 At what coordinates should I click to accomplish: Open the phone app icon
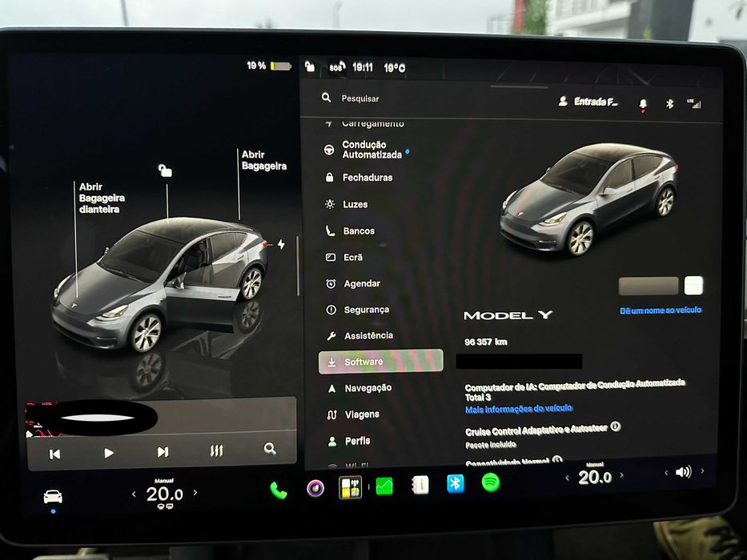point(278,490)
